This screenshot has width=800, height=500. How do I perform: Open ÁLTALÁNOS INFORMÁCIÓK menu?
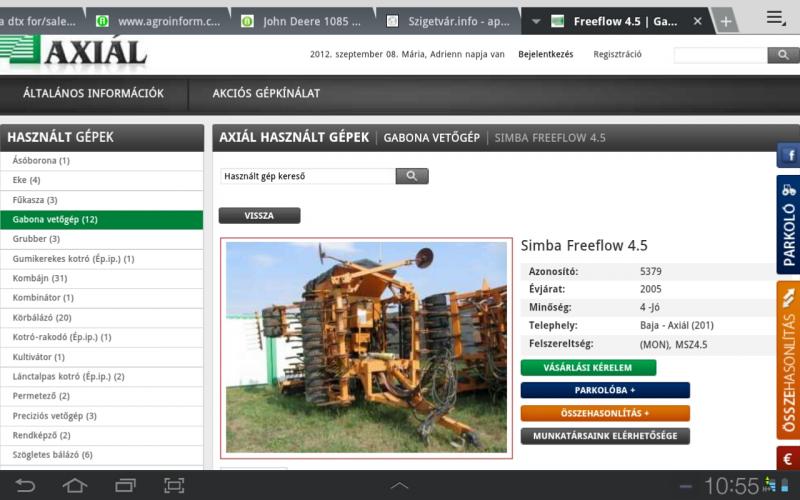pyautogui.click(x=93, y=93)
